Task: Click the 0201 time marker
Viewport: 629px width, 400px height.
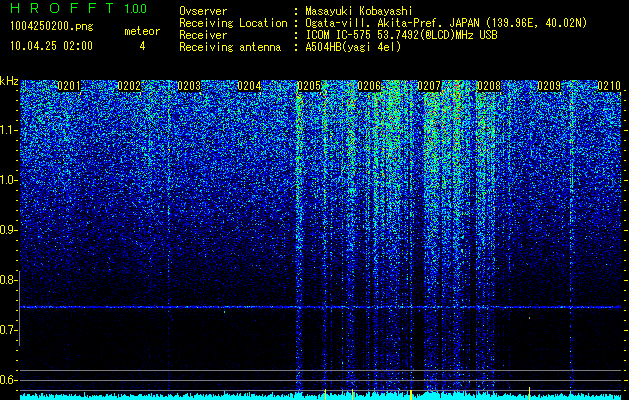Action: tap(69, 86)
